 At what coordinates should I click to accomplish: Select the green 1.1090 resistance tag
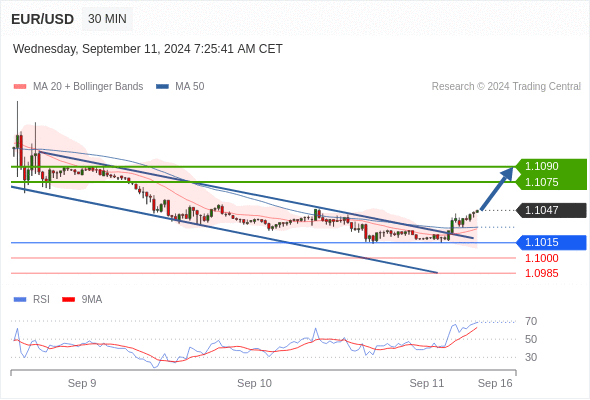coord(551,166)
